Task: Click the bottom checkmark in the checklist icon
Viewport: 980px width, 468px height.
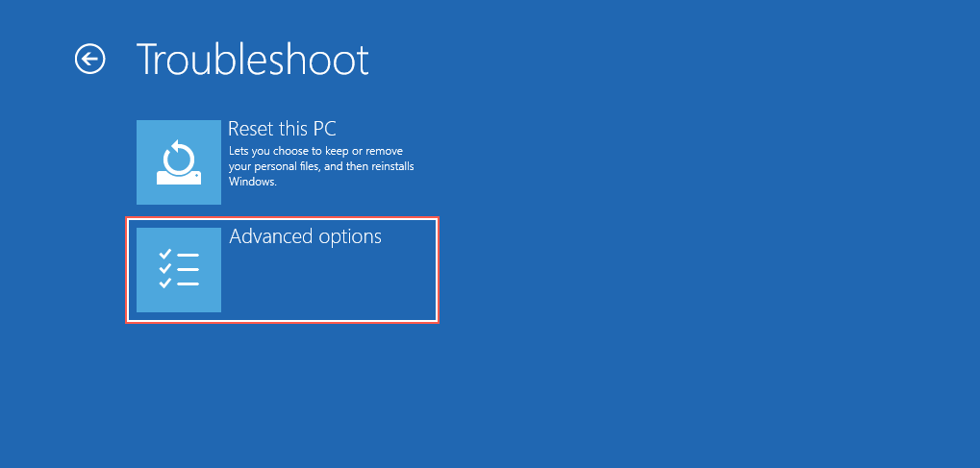Action: click(165, 283)
